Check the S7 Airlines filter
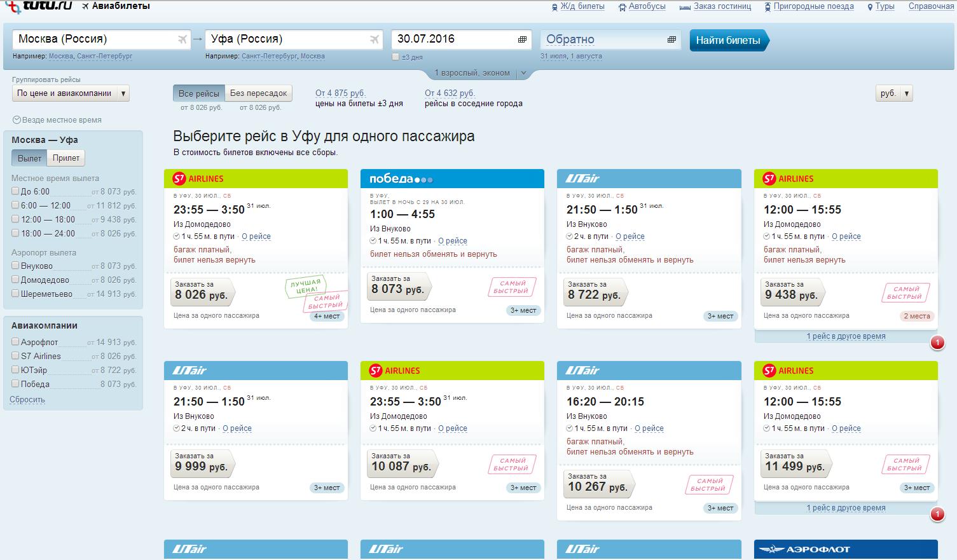957x560 pixels. pos(15,355)
